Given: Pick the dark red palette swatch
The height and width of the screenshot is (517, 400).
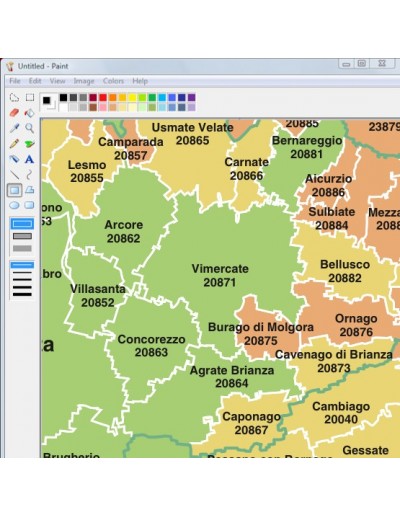Looking at the screenshot, I should tap(93, 97).
